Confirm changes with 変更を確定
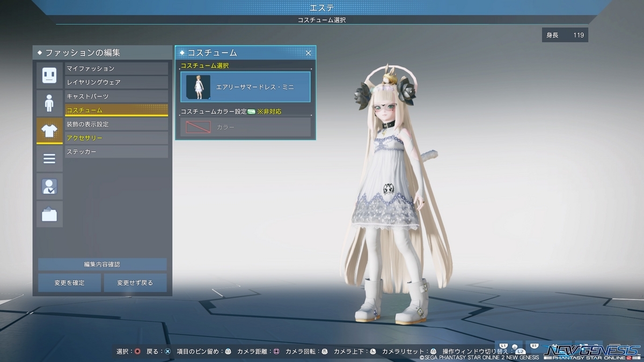The image size is (644, 362). [x=69, y=283]
